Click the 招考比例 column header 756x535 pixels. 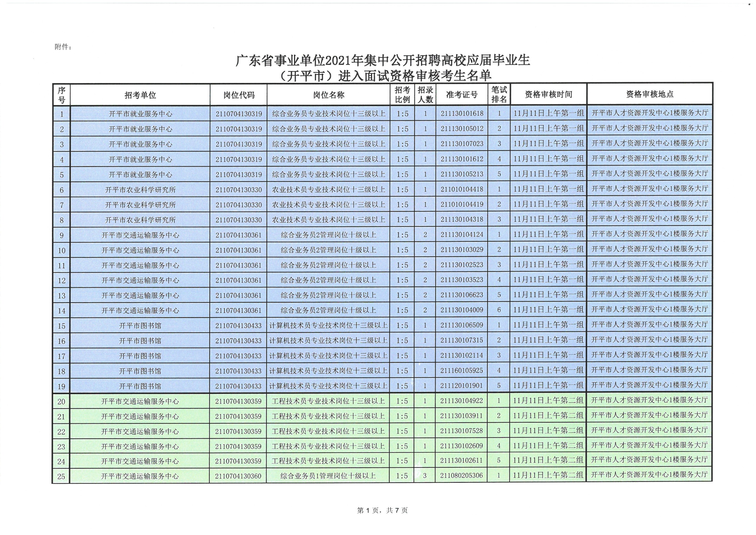pos(402,95)
